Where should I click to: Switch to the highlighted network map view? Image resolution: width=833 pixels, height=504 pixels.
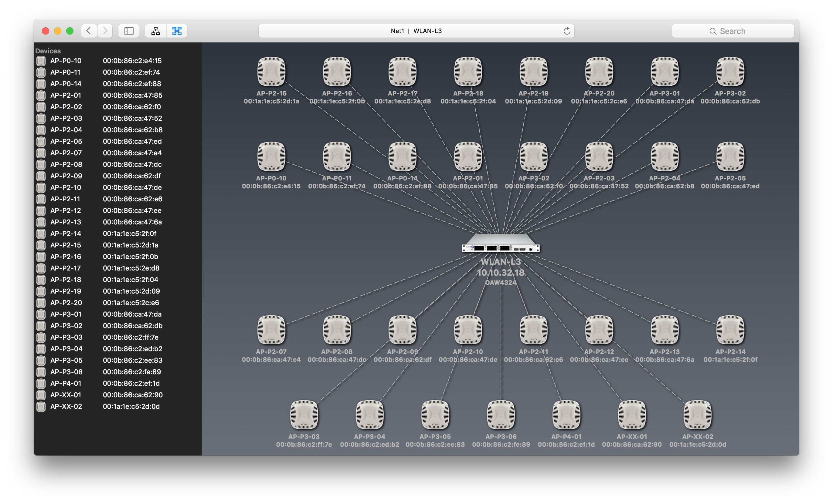click(x=177, y=31)
